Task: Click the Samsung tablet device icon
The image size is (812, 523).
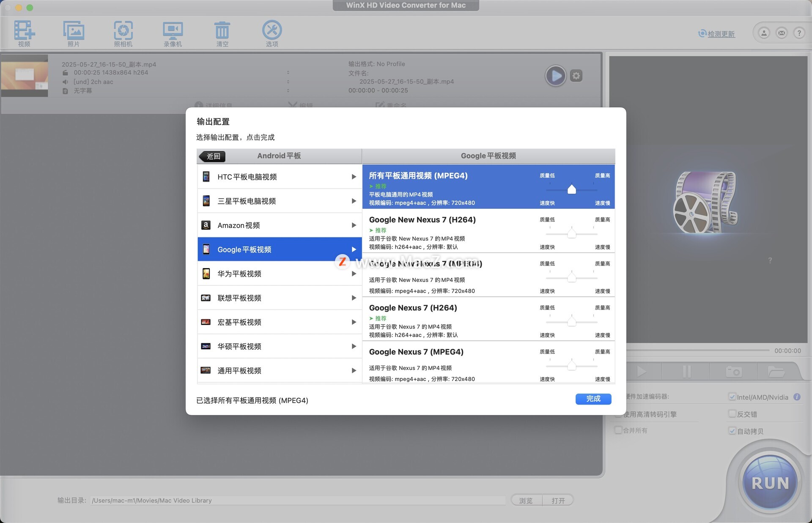Action: 206,201
